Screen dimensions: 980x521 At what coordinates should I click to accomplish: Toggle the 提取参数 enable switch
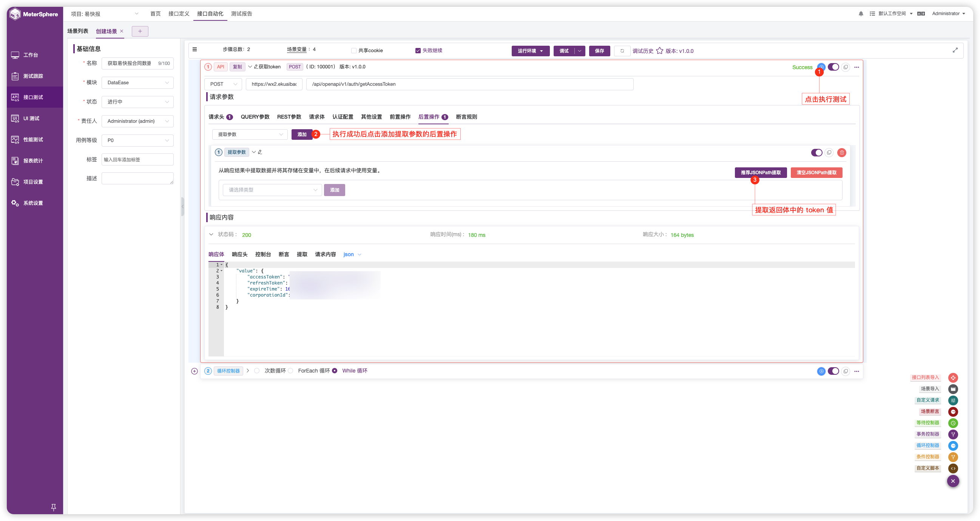[816, 153]
